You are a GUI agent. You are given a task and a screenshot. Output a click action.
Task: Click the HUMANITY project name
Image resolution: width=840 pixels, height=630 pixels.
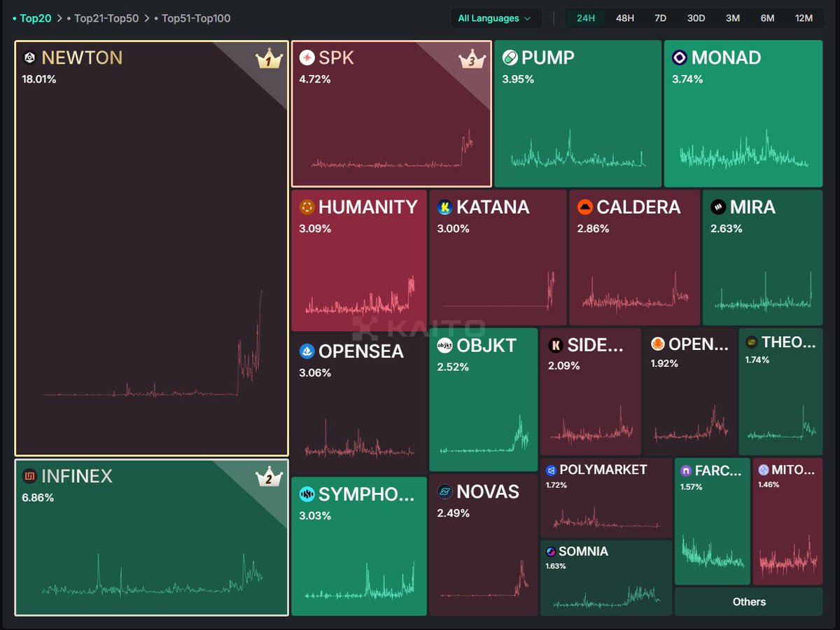pyautogui.click(x=368, y=207)
